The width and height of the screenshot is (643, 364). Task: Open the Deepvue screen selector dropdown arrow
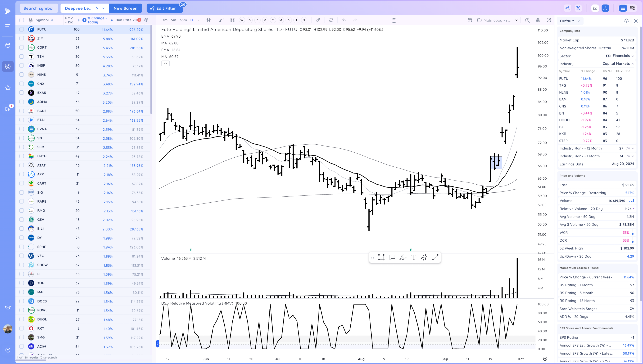click(x=104, y=8)
